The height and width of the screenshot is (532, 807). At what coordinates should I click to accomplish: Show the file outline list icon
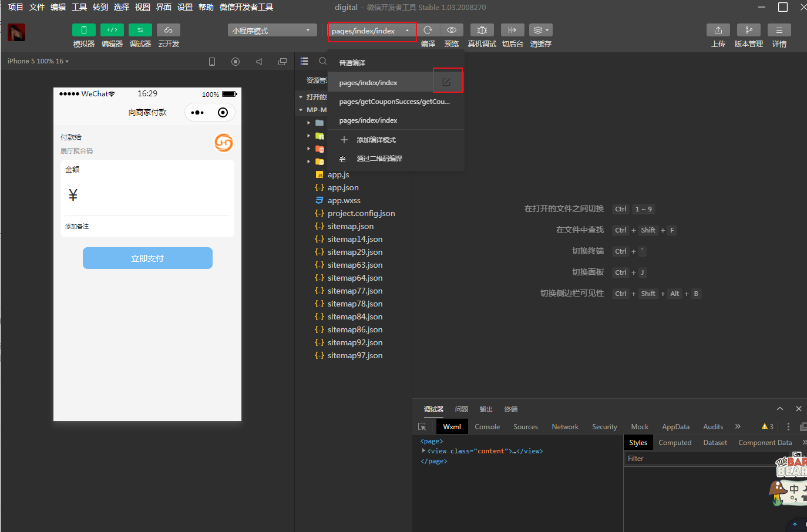[x=304, y=61]
